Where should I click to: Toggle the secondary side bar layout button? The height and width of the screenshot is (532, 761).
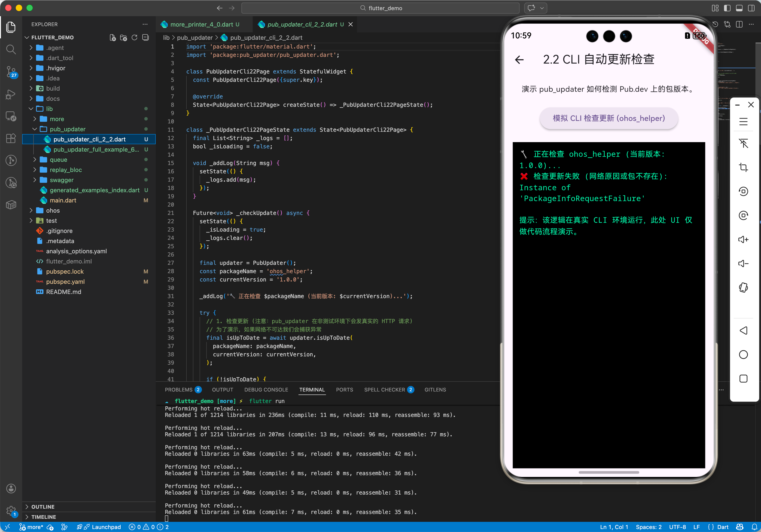coord(751,8)
